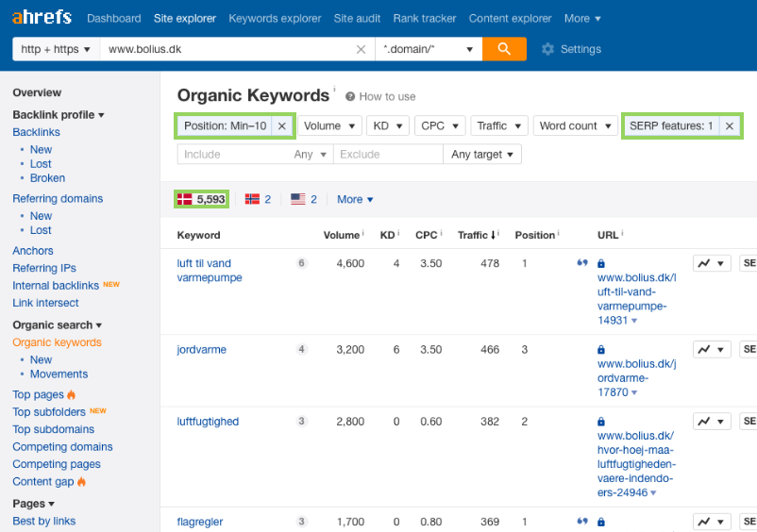Click into the Include keywords field

pos(234,155)
